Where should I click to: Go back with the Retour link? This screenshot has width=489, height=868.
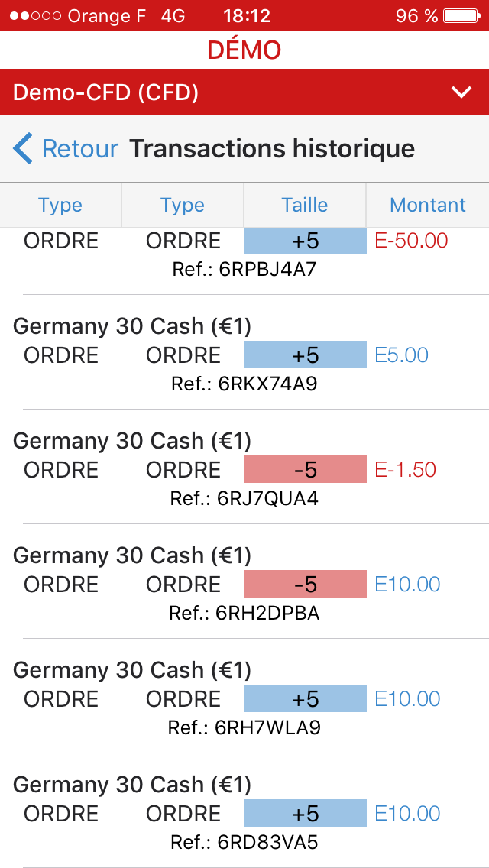pyautogui.click(x=80, y=148)
